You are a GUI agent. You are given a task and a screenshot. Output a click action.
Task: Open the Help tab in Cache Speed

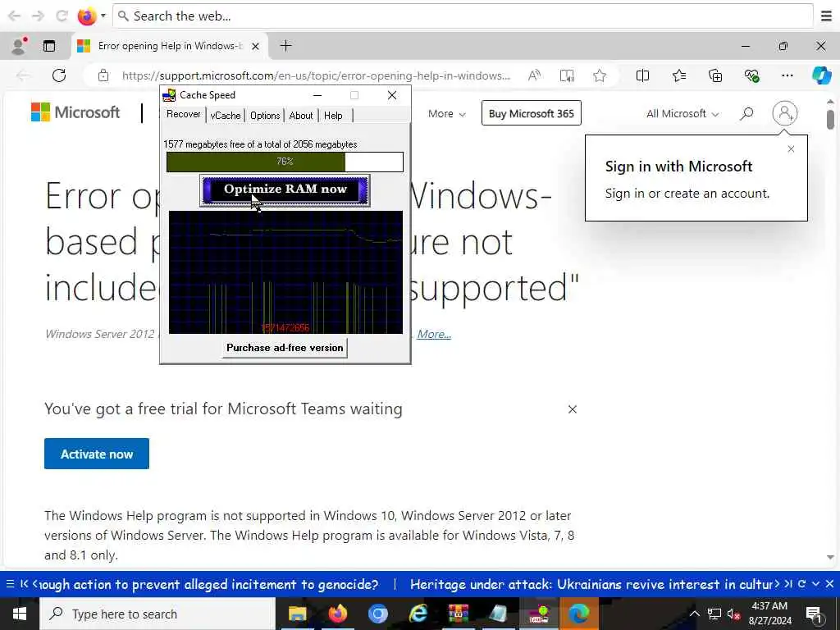(333, 115)
